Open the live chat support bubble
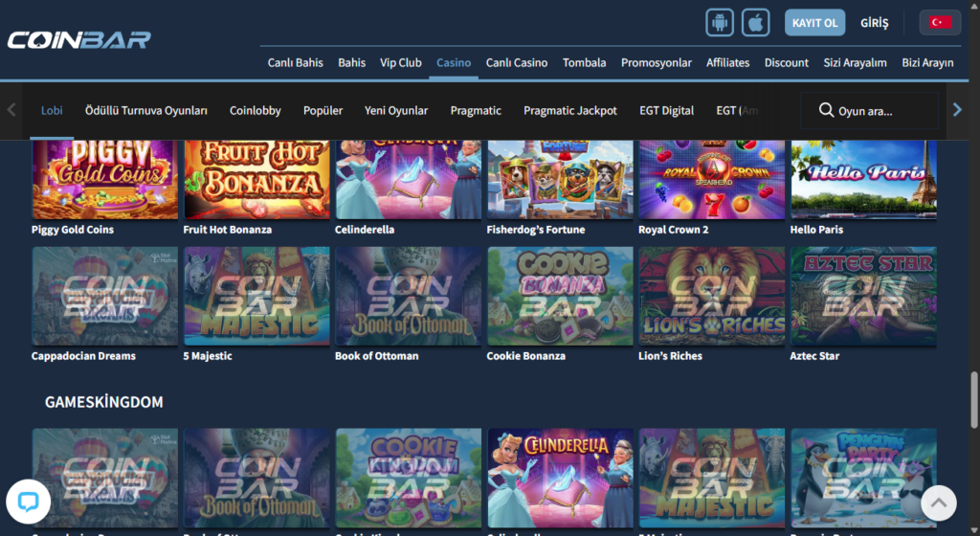 point(28,502)
